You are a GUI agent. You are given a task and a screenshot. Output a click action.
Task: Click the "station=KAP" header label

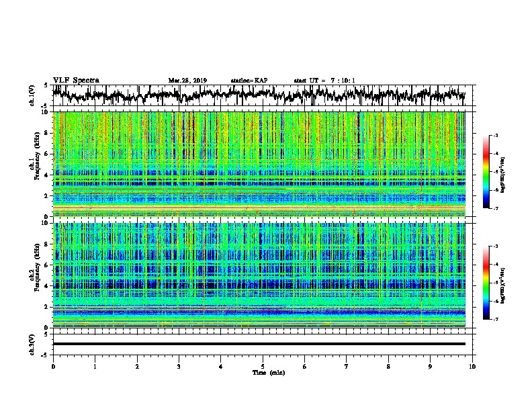[x=249, y=81]
